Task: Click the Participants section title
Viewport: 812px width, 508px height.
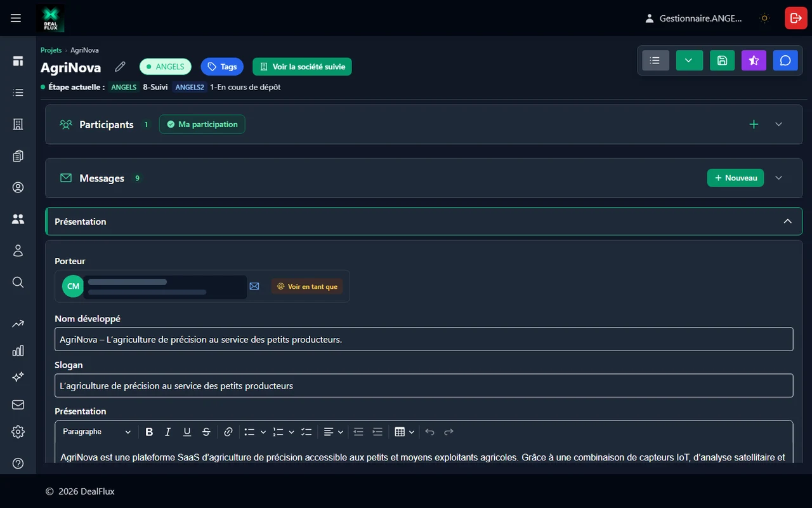Action: pyautogui.click(x=107, y=124)
